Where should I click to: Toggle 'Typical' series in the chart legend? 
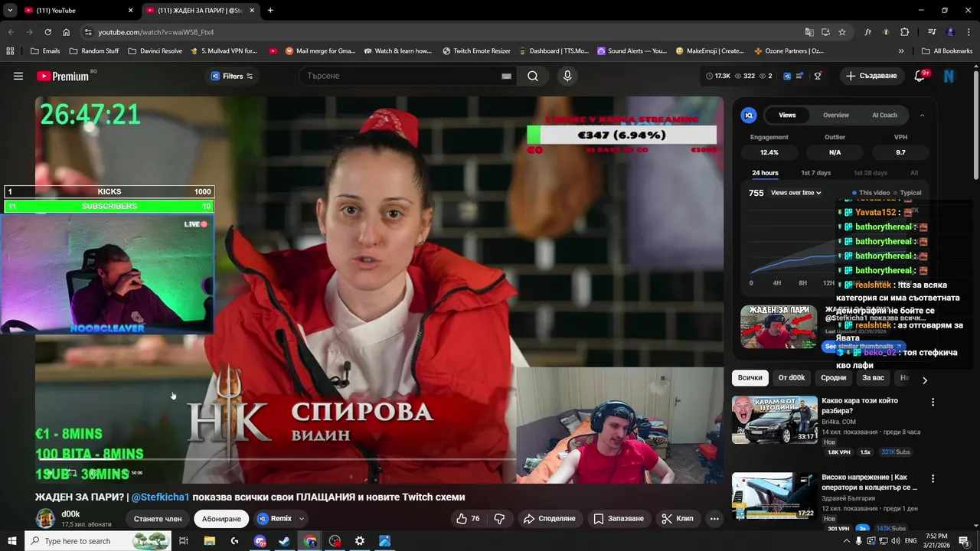point(907,193)
